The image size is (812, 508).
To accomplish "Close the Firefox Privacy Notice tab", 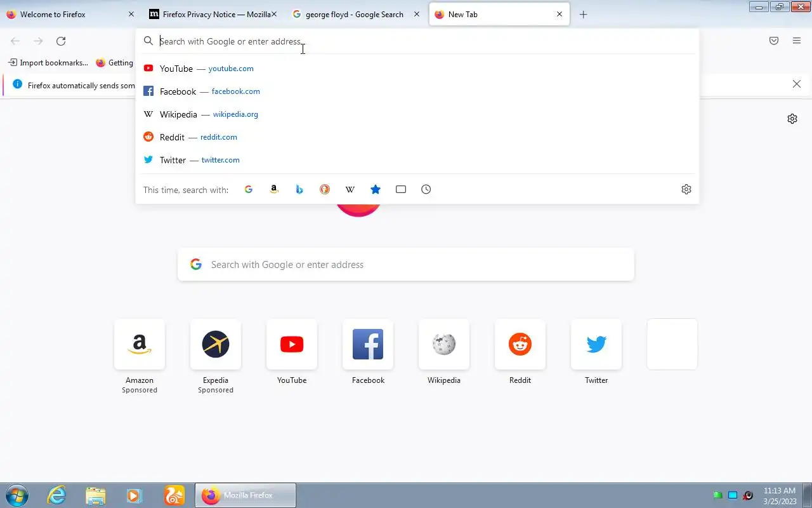I will click(x=274, y=14).
